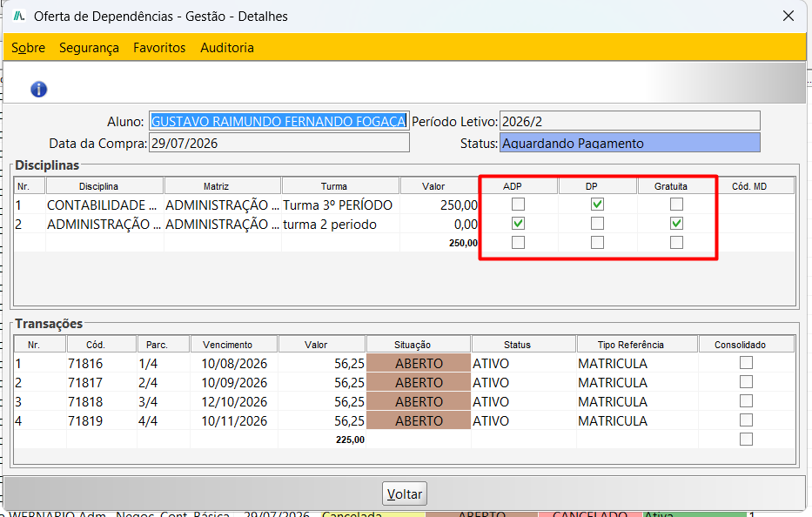
Task: Select the CONTABILIDADE discipline cell
Action: pos(104,205)
